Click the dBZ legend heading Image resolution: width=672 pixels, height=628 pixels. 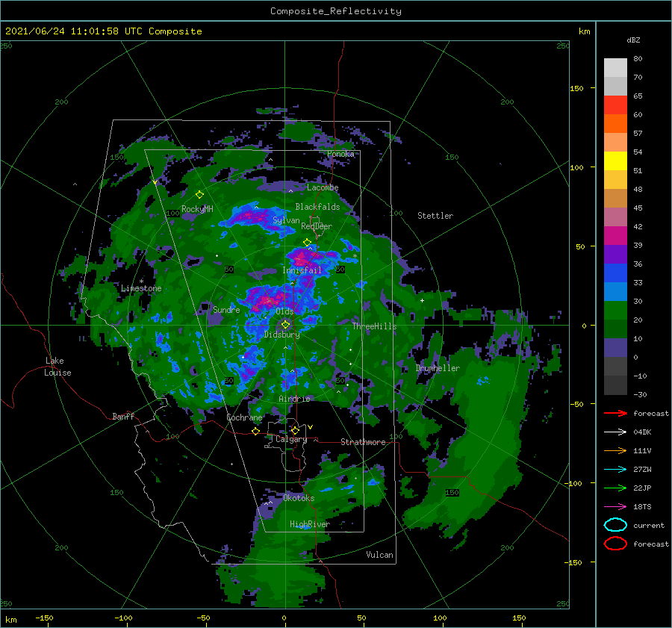click(x=633, y=40)
